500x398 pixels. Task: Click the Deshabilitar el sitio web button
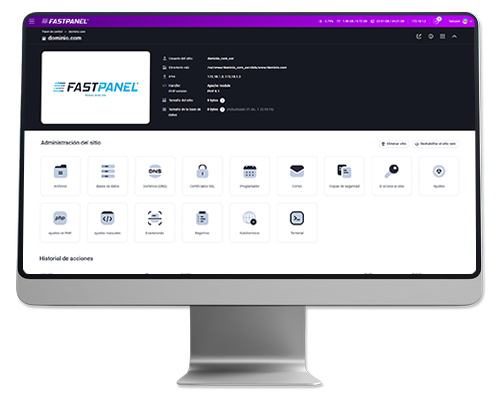[435, 144]
